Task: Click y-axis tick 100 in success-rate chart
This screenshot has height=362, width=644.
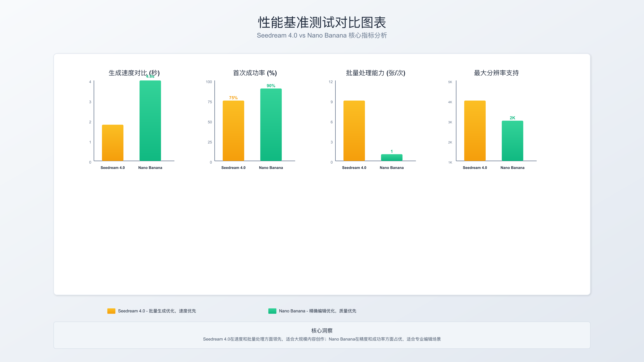Action: [x=209, y=82]
